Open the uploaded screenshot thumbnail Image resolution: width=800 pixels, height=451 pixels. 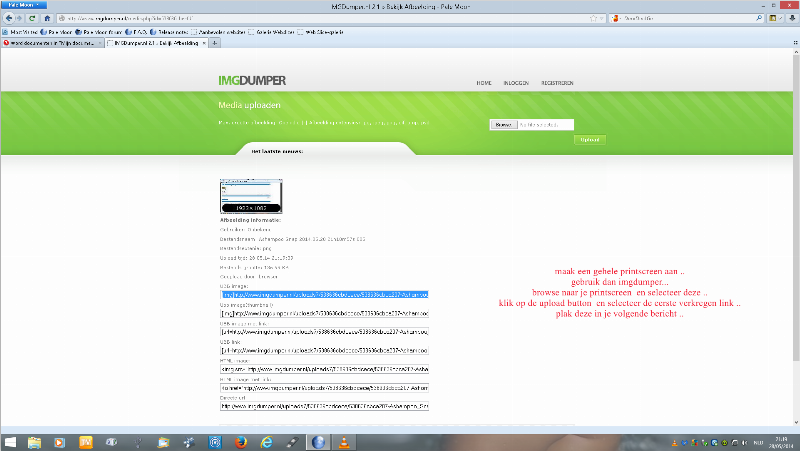point(251,196)
